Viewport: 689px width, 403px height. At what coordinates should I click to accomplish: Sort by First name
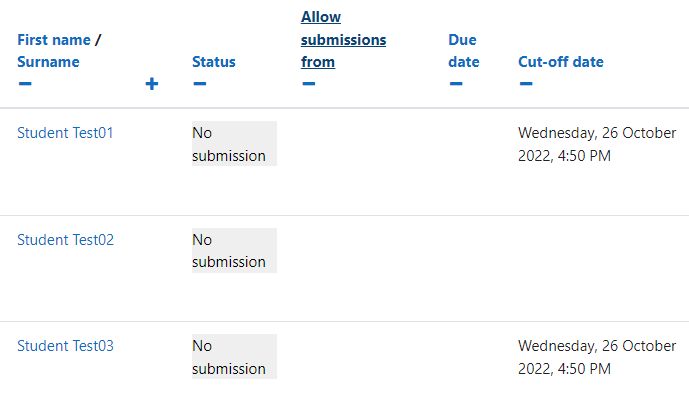coord(54,40)
